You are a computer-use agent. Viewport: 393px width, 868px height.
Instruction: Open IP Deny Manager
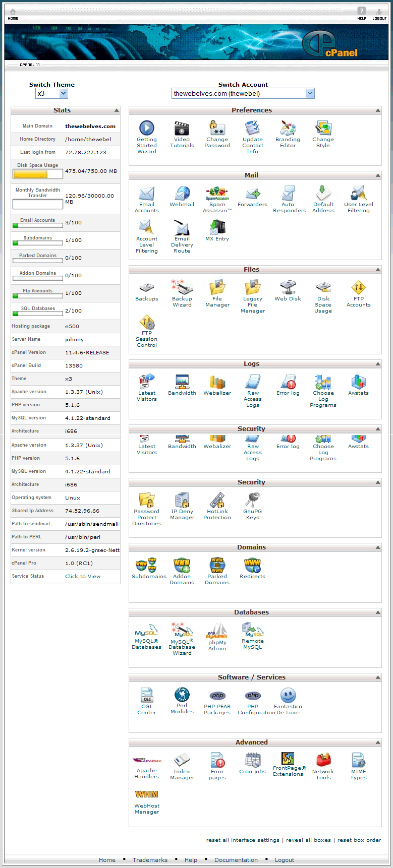(x=182, y=507)
